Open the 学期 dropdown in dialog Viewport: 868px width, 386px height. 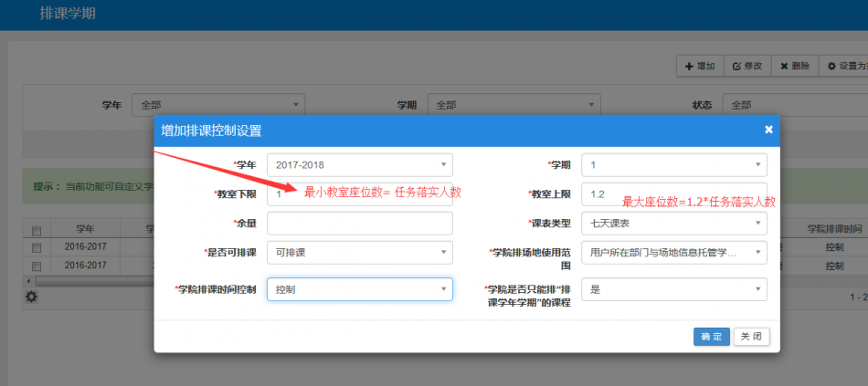(x=673, y=165)
